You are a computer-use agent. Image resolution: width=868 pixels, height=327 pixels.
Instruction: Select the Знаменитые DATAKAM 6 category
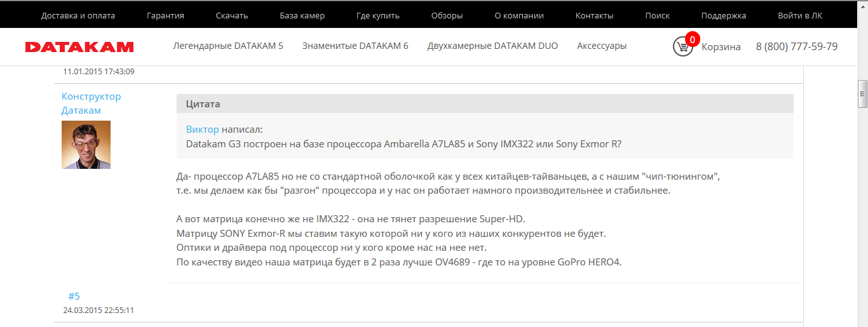pyautogui.click(x=355, y=46)
